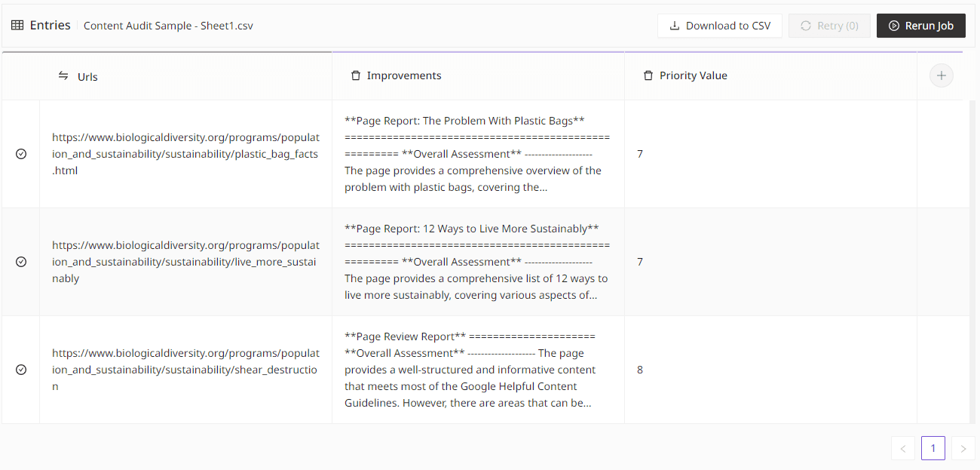Expand the Plastic Bags page report cell
The width and height of the screenshot is (980, 470).
tap(477, 154)
